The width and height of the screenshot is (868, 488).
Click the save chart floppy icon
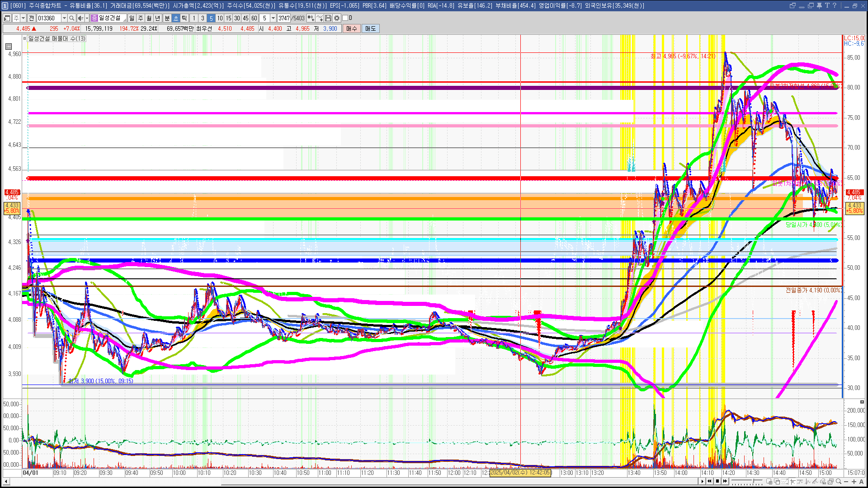(328, 18)
